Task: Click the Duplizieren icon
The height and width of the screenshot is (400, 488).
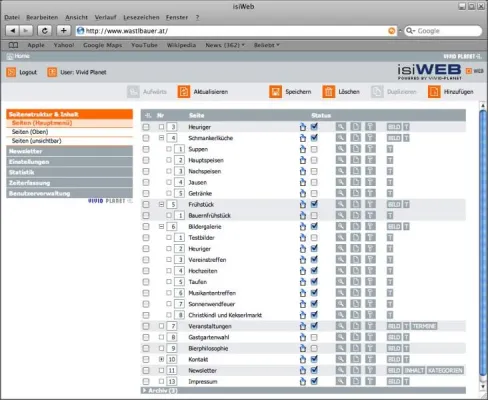Action: 377,92
